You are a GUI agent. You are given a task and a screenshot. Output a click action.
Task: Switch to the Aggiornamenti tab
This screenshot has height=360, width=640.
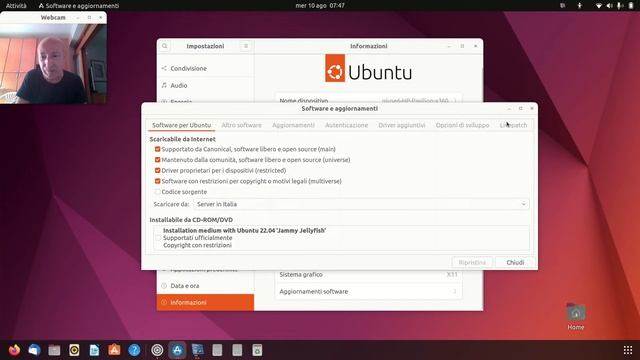pos(293,125)
